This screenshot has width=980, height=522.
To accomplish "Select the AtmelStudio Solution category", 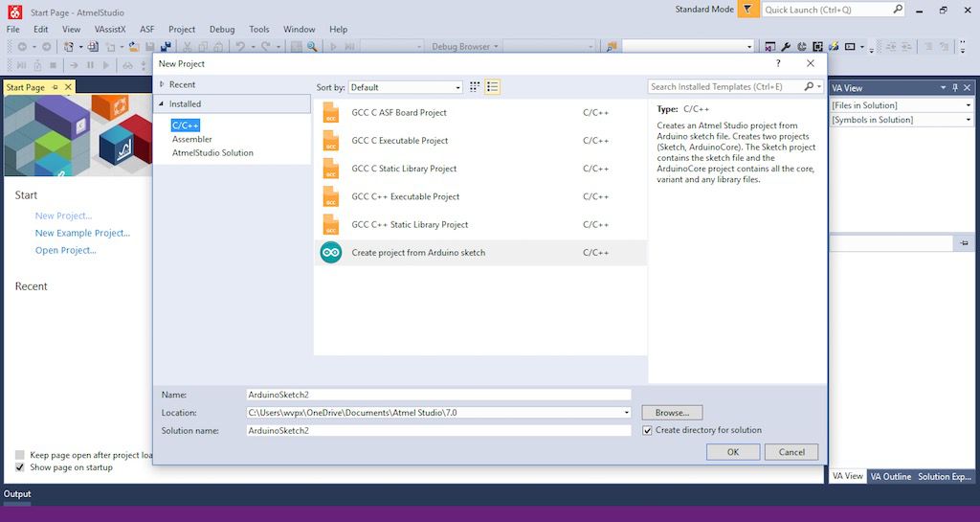I will (x=212, y=152).
